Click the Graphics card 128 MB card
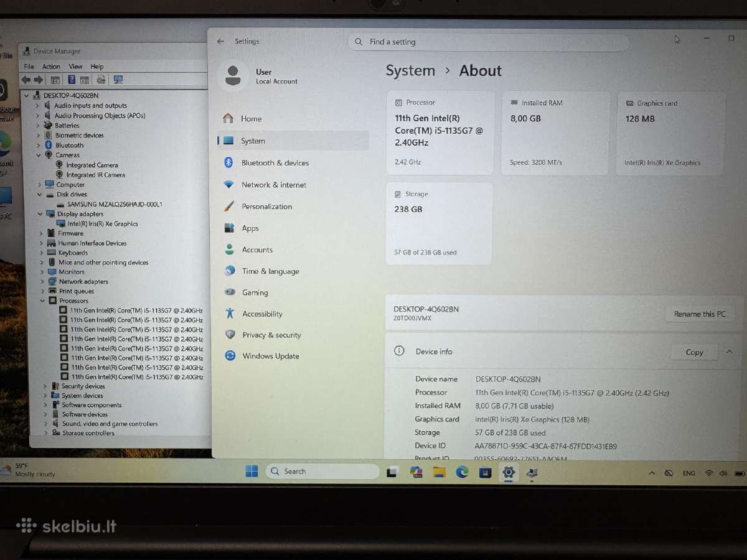The width and height of the screenshot is (747, 560). (x=670, y=133)
